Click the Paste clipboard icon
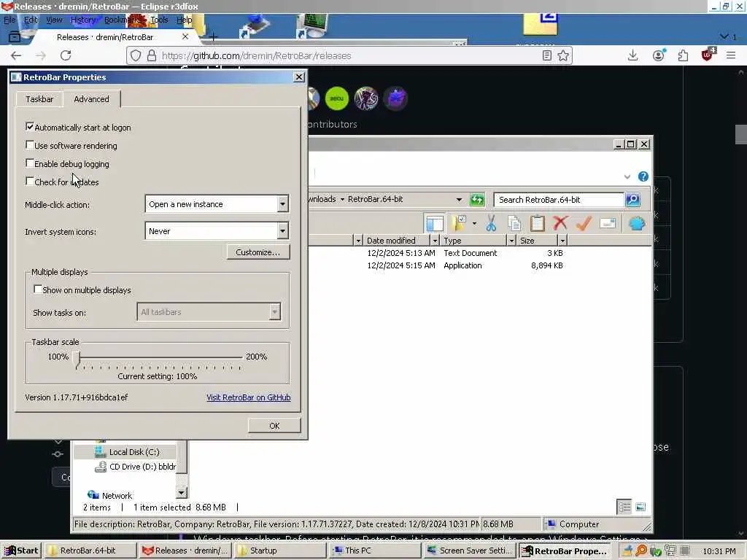 point(537,223)
